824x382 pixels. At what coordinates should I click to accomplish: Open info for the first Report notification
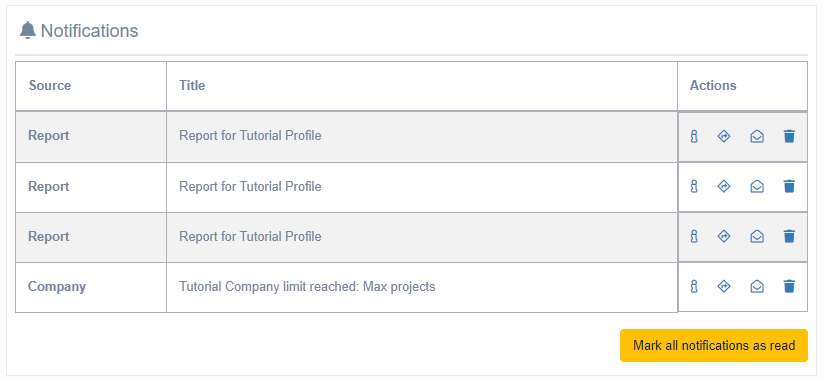click(x=694, y=137)
